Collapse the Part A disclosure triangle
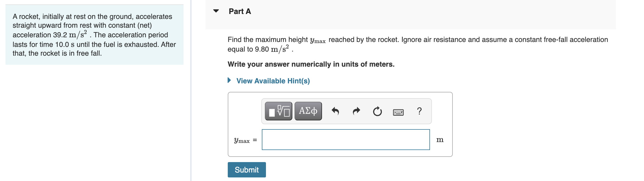644x181 pixels. point(216,11)
